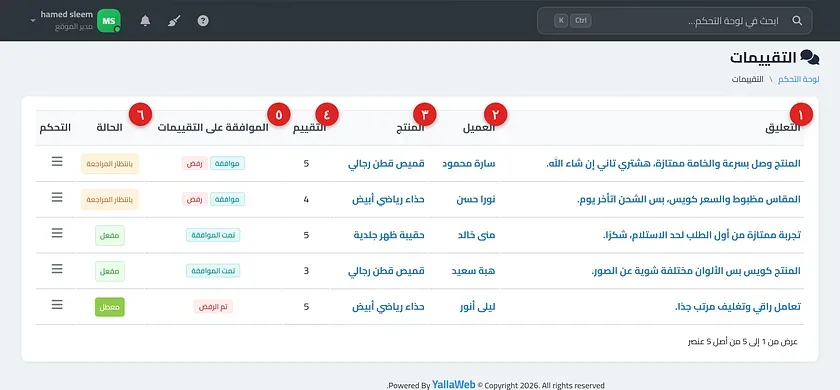Image resolution: width=840 pixels, height=390 pixels.
Task: Click the التعليق column header
Action: (782, 128)
